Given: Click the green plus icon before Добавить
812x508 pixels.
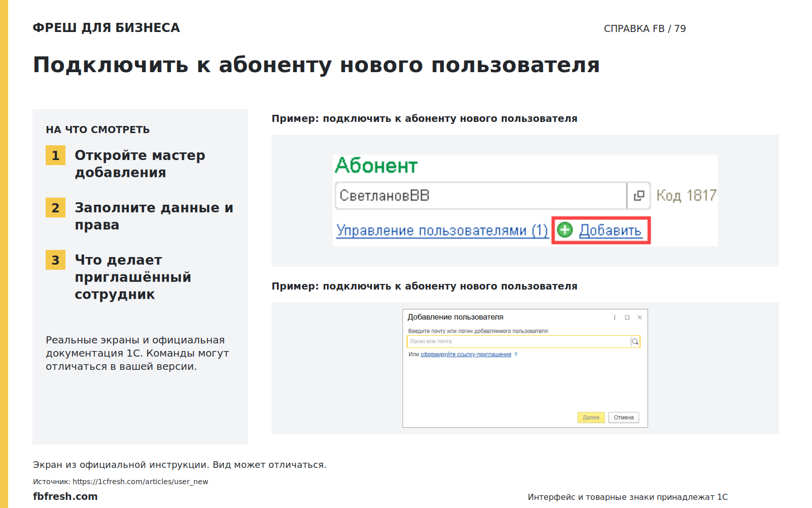Looking at the screenshot, I should pos(565,230).
